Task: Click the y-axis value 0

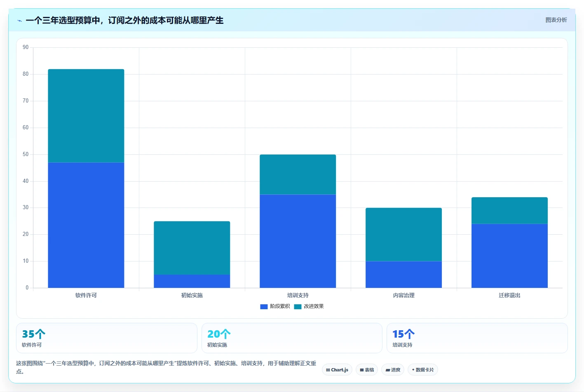Action: (x=27, y=288)
